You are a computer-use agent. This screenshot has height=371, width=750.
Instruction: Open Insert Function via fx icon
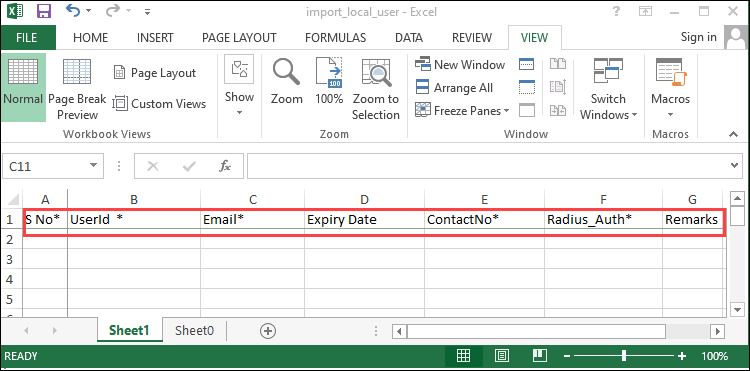pos(225,166)
